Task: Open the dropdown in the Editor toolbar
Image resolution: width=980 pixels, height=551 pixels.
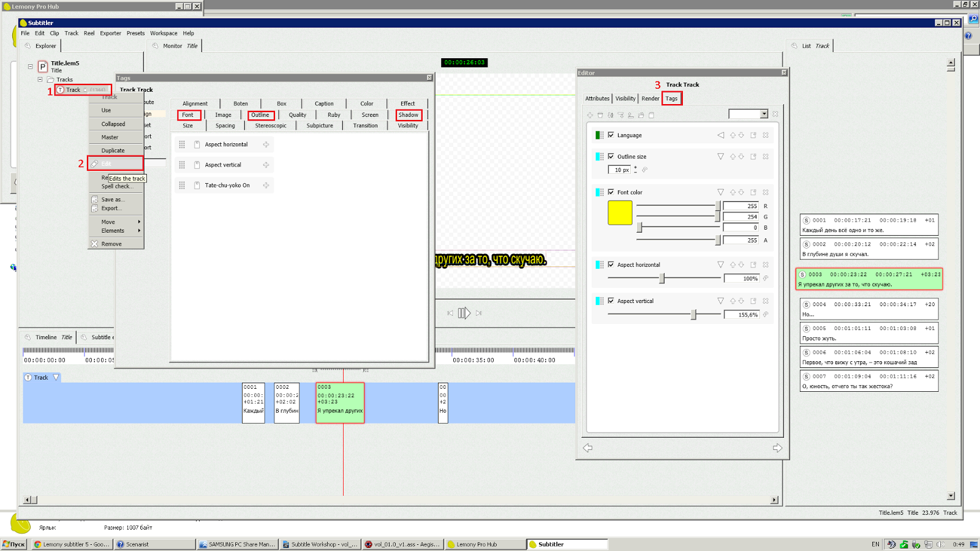Action: (764, 114)
